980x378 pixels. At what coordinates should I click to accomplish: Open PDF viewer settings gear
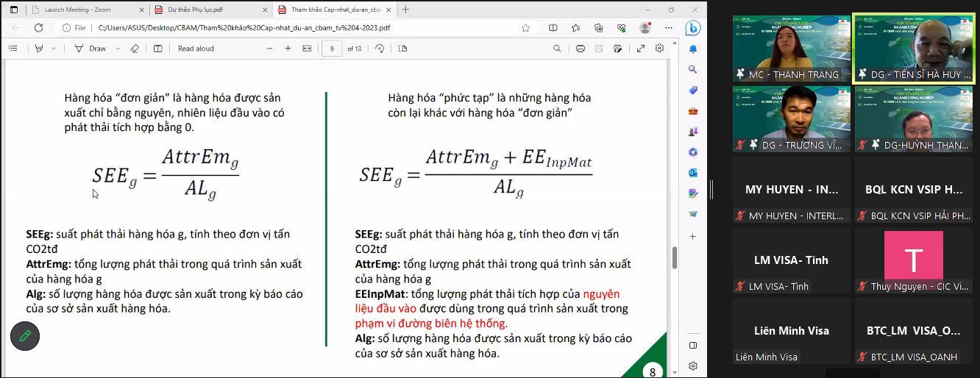click(659, 49)
